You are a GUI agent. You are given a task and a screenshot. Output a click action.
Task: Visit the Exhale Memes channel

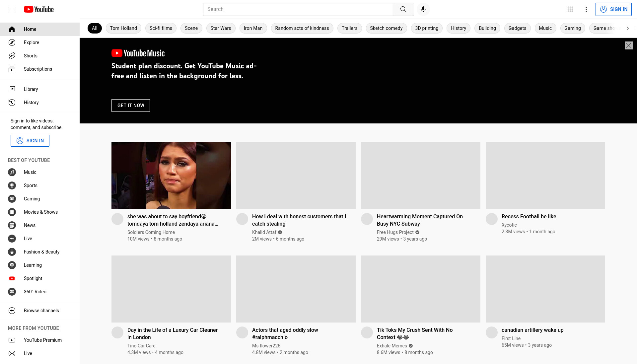[392, 346]
